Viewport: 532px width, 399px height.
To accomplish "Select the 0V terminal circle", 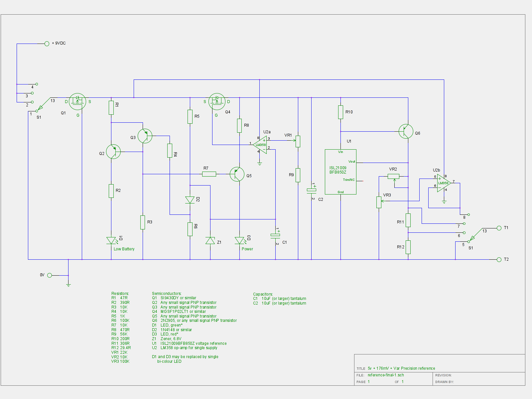I will click(x=50, y=275).
